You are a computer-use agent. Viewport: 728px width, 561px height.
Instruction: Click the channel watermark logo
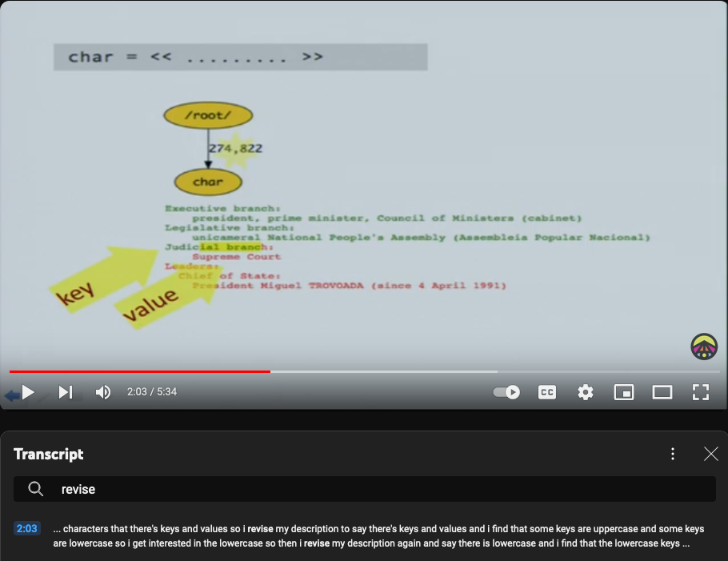pos(704,347)
